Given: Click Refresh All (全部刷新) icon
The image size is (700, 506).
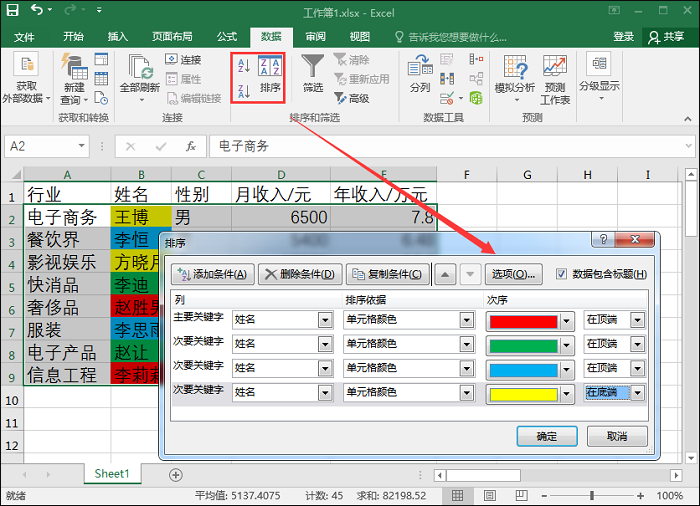Looking at the screenshot, I should [139, 74].
